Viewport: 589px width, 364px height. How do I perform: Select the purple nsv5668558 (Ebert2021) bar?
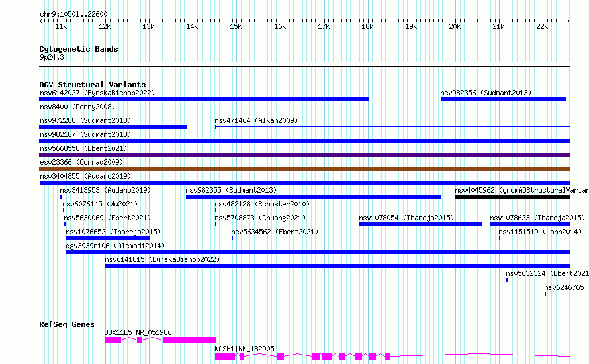304,155
